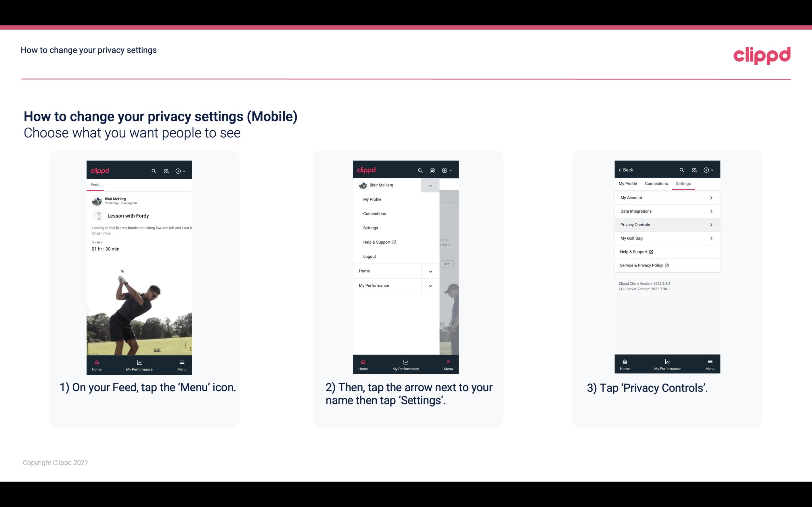
Task: Tap Privacy Controls menu item
Action: coord(667,225)
